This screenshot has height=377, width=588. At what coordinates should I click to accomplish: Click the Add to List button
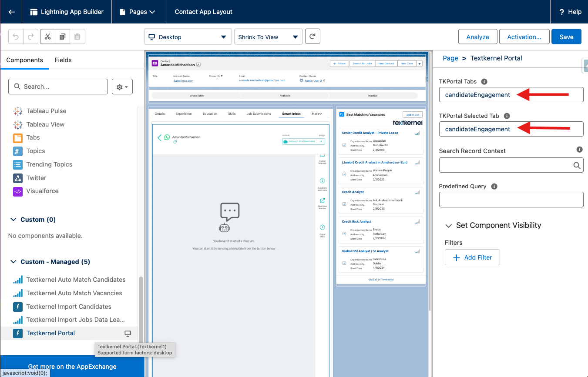point(412,115)
